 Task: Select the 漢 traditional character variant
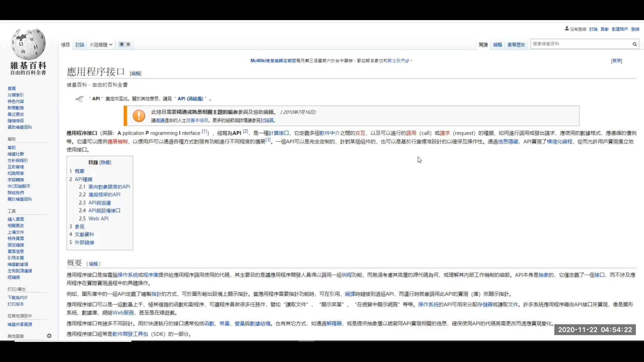coord(128,44)
